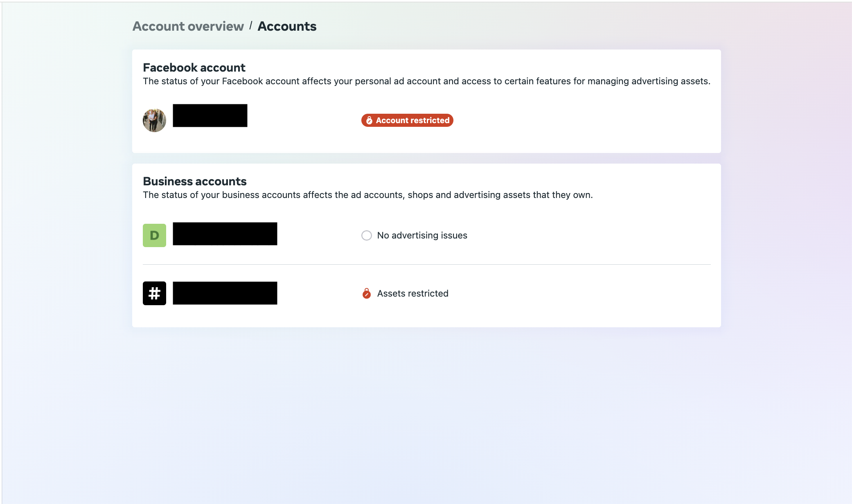Click the Facebook profile picture thumbnail
Screen dimensions: 852x504
coord(154,120)
